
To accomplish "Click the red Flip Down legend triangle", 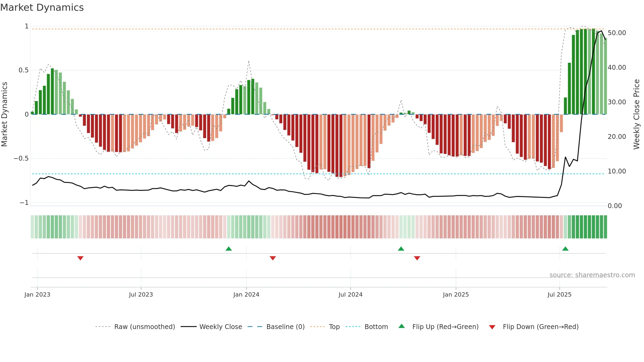I will pos(492,327).
